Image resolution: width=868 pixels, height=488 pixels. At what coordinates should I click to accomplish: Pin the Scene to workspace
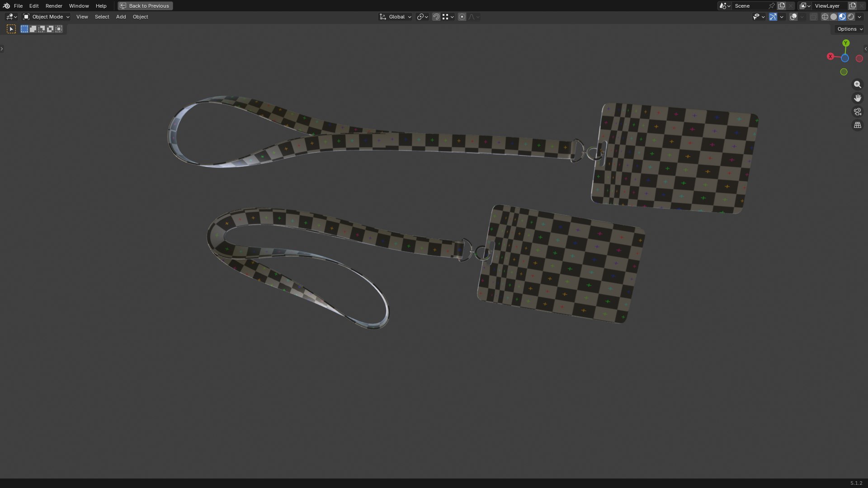point(772,6)
